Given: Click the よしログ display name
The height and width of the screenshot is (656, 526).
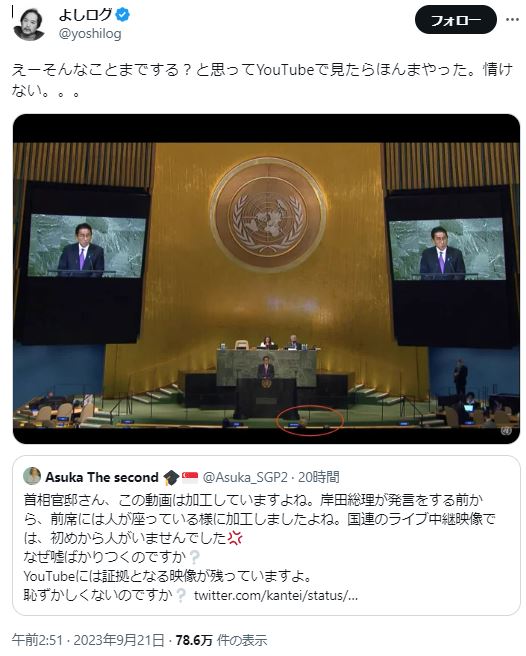Looking at the screenshot, I should (x=86, y=15).
